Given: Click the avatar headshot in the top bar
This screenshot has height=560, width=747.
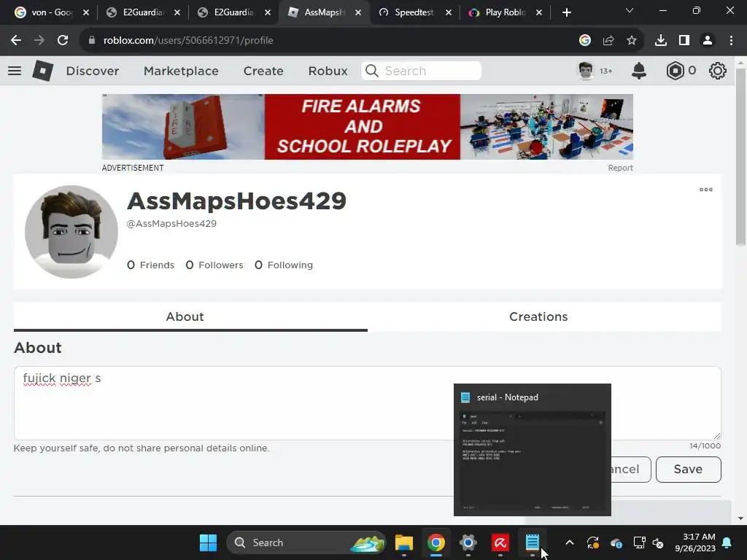Looking at the screenshot, I should pyautogui.click(x=586, y=71).
